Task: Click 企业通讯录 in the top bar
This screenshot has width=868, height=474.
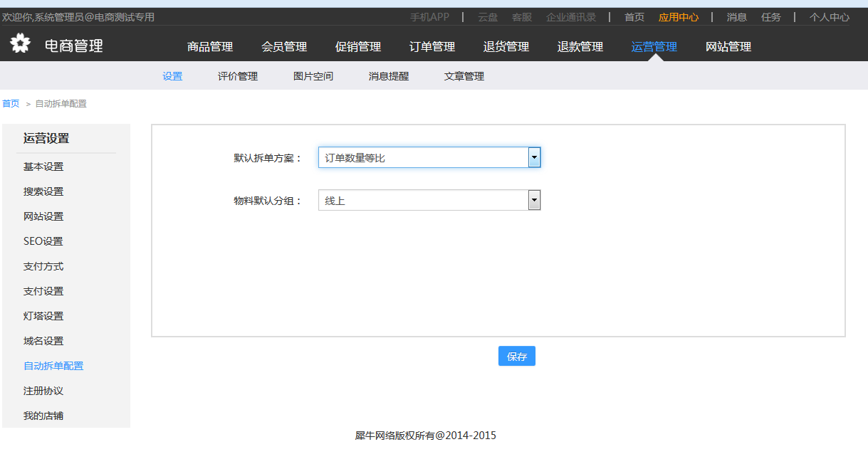Action: point(571,17)
